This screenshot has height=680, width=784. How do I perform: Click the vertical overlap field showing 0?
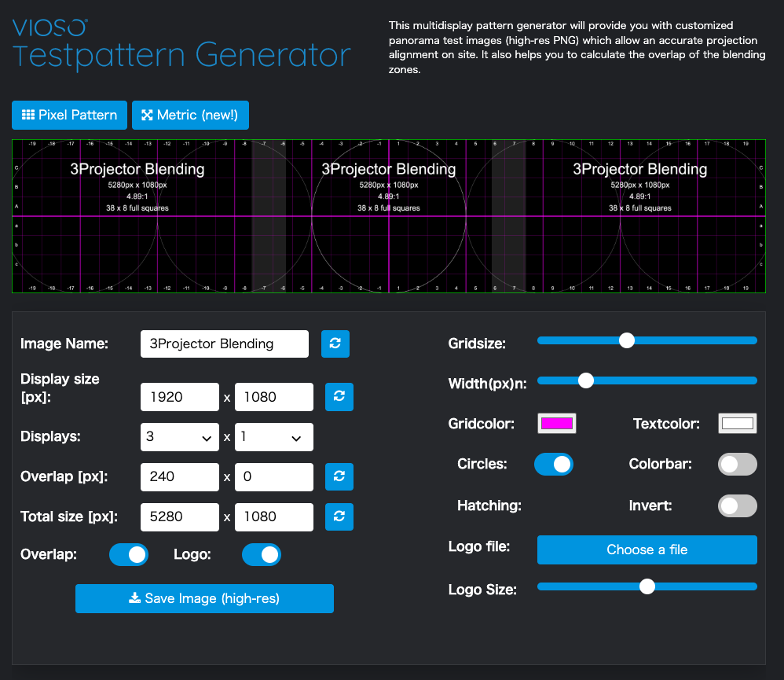pyautogui.click(x=274, y=476)
